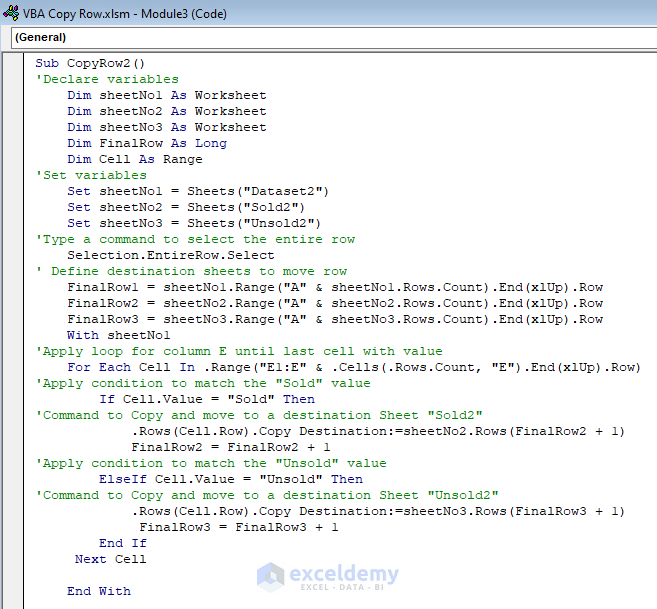This screenshot has width=657, height=609.
Task: Click the line starting 'FinalRow1 ='
Action: pos(335,288)
